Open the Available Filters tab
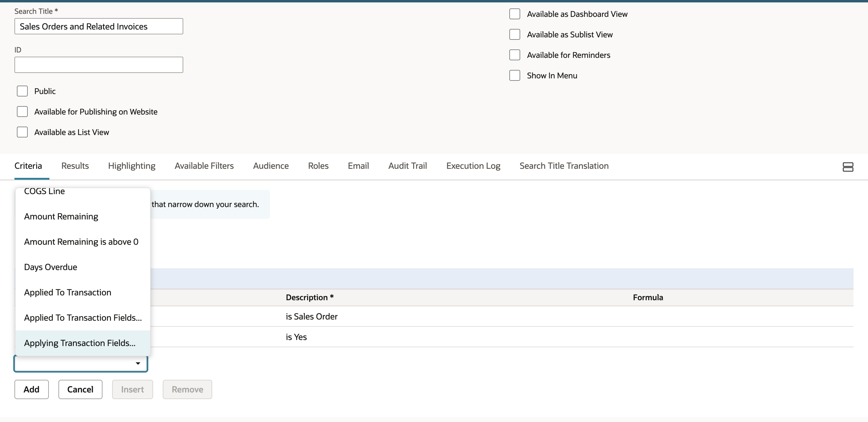Viewport: 868px width, 422px height. [x=204, y=166]
